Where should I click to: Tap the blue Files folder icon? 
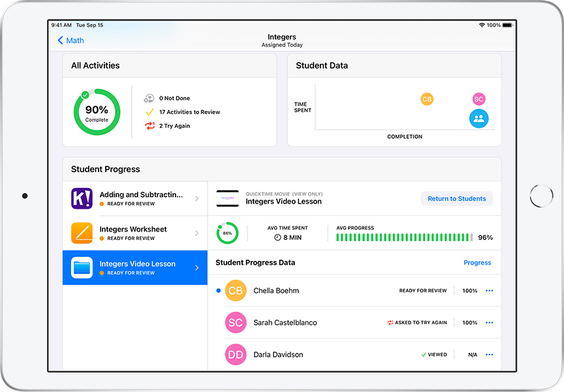[82, 267]
